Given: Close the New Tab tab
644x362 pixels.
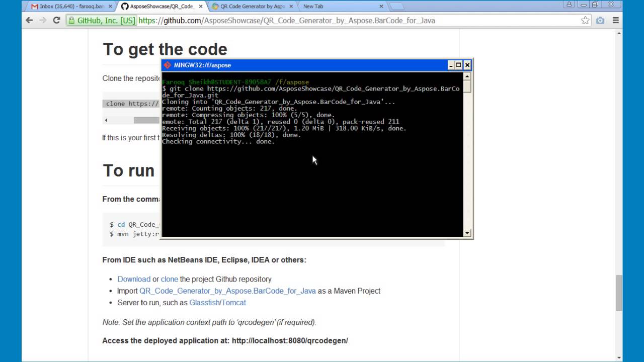Looking at the screenshot, I should point(381,7).
